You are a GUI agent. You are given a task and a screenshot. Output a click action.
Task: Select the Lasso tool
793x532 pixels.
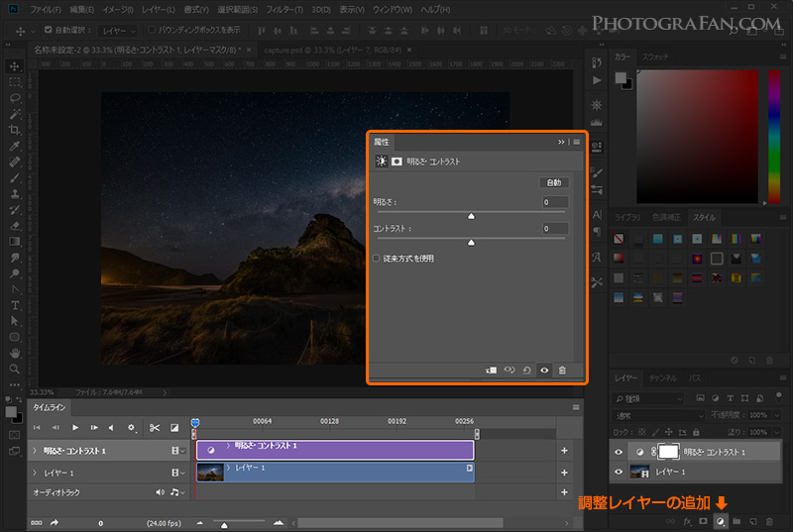tap(15, 98)
